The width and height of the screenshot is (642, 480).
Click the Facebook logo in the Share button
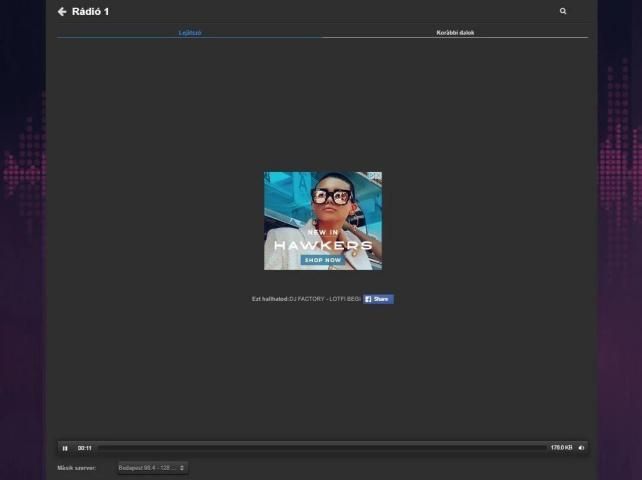368,299
